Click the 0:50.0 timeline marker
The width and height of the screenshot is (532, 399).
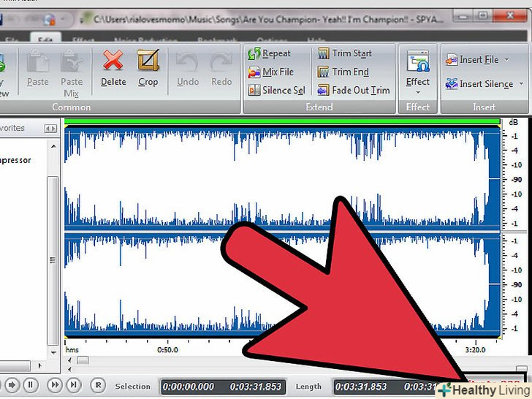coord(167,349)
